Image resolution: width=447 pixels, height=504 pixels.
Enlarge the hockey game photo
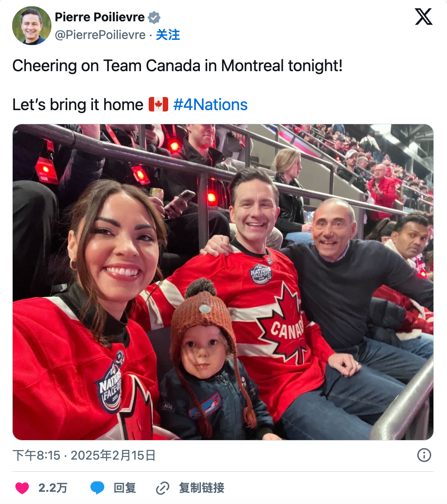coord(223,282)
